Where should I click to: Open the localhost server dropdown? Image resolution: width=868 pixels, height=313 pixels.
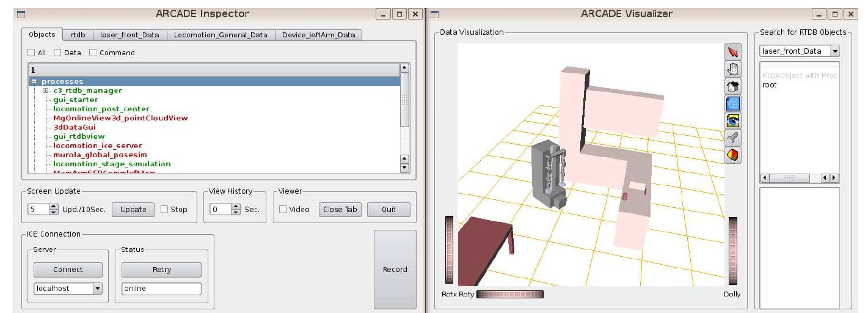click(97, 289)
